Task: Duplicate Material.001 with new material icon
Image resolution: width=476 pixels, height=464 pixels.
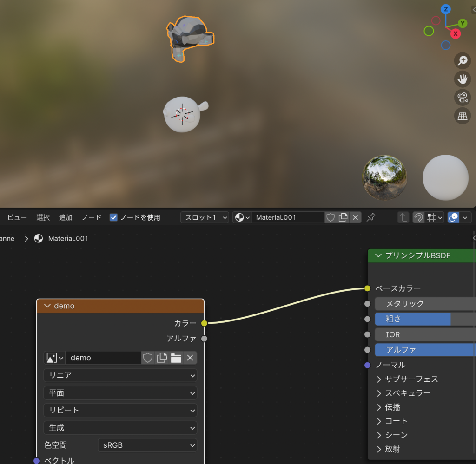Action: [343, 217]
